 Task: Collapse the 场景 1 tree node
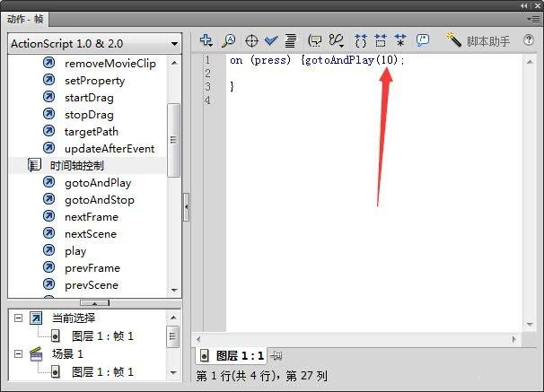click(18, 353)
